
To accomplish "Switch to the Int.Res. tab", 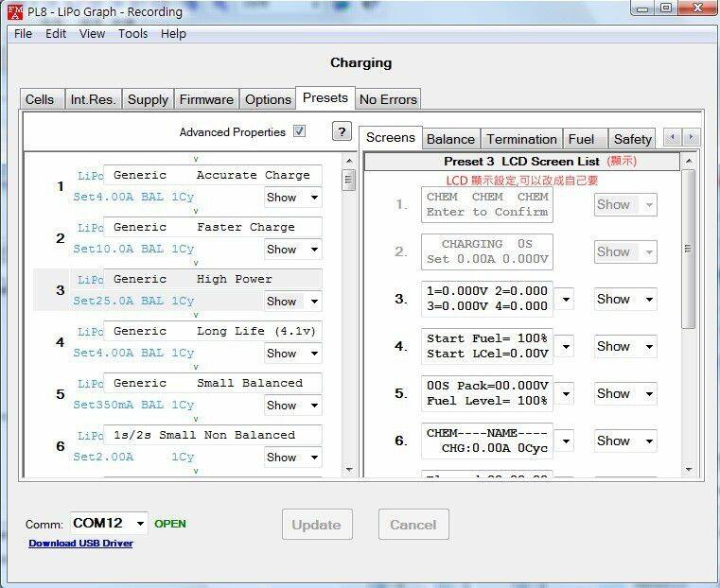I will (x=93, y=99).
